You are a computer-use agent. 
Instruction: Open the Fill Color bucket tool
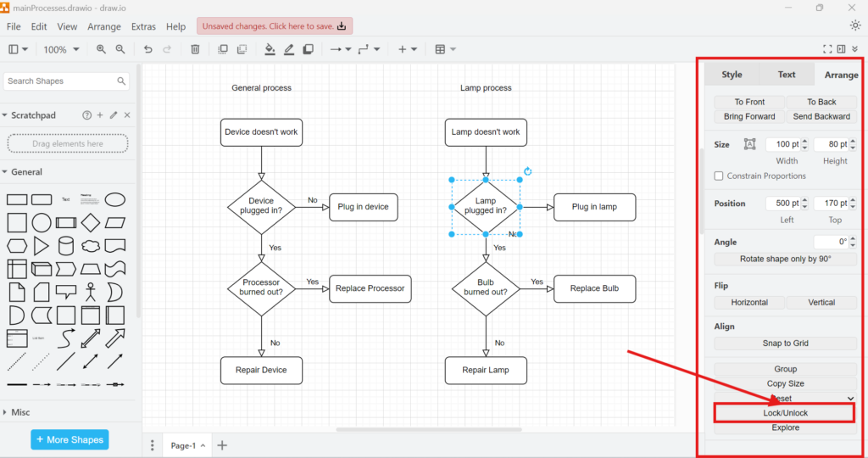(270, 49)
